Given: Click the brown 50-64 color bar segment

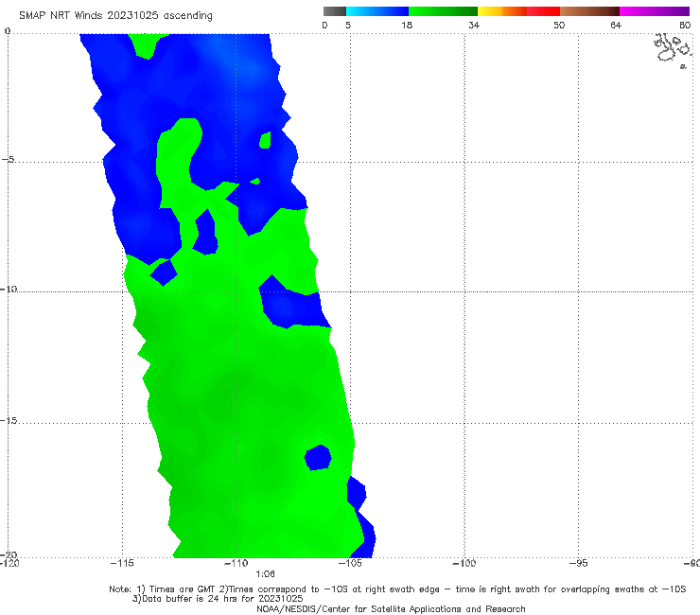Looking at the screenshot, I should click(x=589, y=11).
